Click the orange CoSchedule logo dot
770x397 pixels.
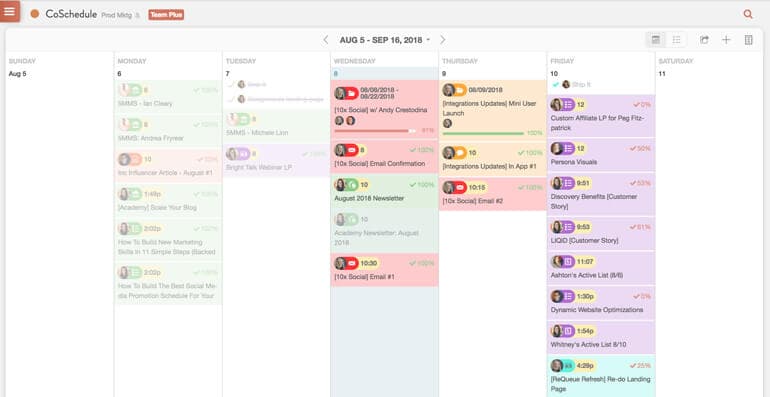34,14
